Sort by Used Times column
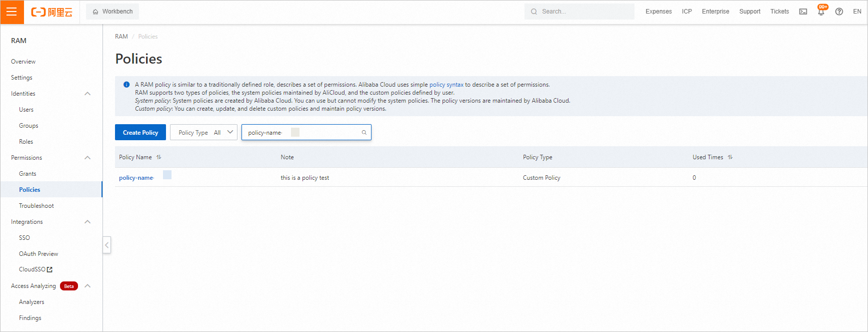Image resolution: width=868 pixels, height=332 pixels. tap(730, 157)
